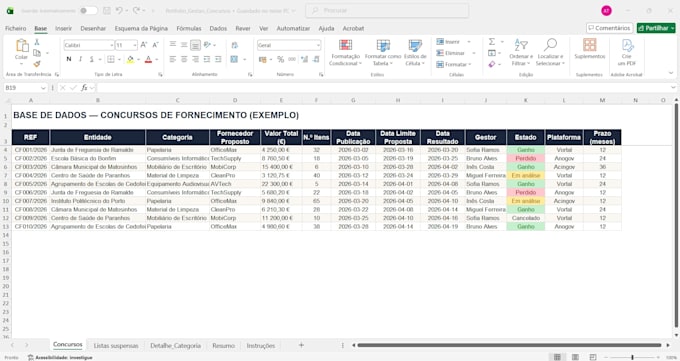
Task: Decrease font size with the smaller A icon
Action: pos(155,45)
